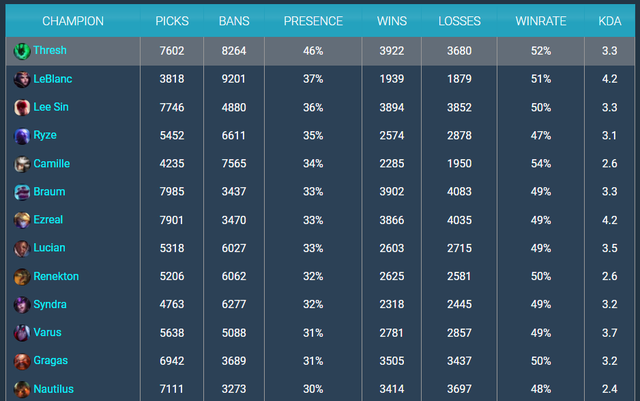Select Varus KDA value 3.7

click(x=610, y=333)
